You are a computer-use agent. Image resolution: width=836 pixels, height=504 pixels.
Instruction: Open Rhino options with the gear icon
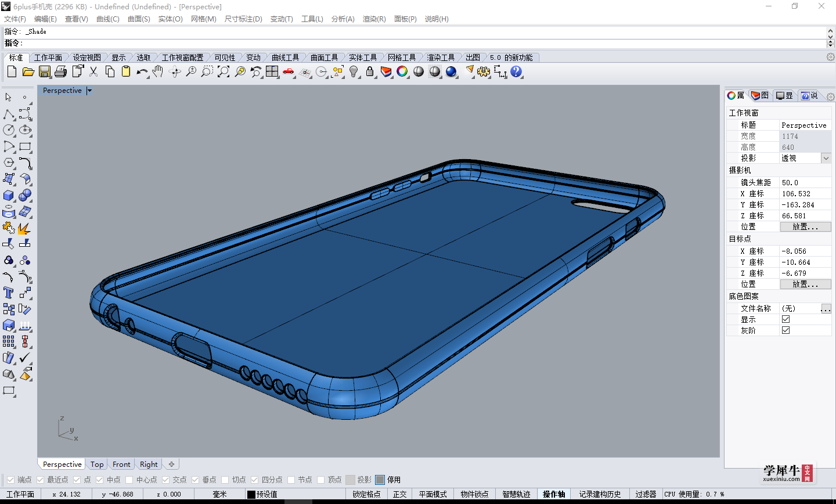[484, 71]
